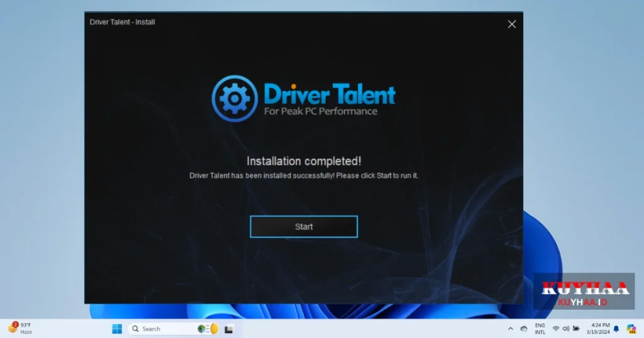The width and height of the screenshot is (644, 338).
Task: Click the search highlight graphic in the Search box
Action: pos(208,329)
